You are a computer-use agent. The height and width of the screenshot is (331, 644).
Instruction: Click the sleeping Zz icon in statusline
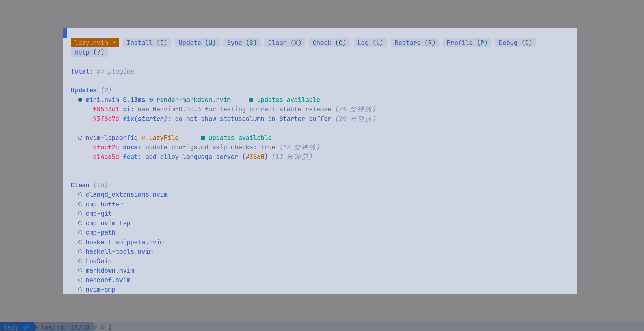pos(26,327)
